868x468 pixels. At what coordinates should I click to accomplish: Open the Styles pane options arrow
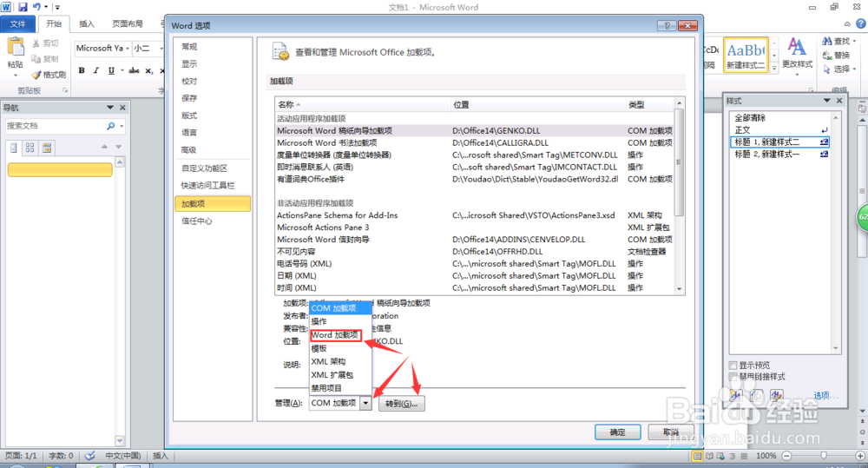click(x=826, y=100)
